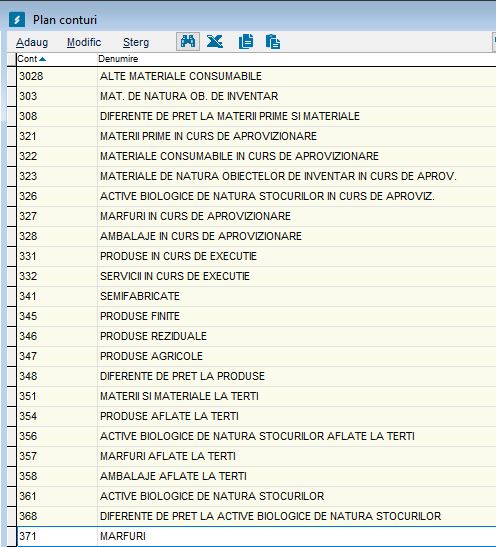The image size is (496, 547).
Task: Click the row selector beside account 331
Action: [x=12, y=256]
